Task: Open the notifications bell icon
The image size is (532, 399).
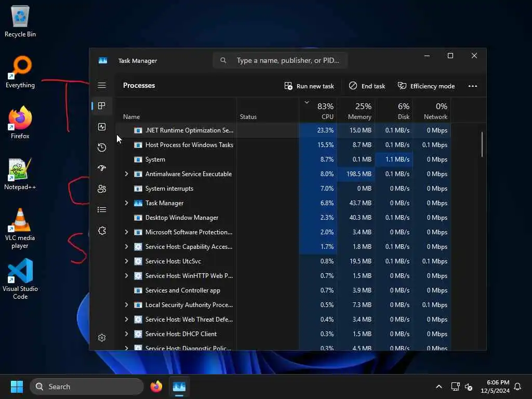Action: 517,387
